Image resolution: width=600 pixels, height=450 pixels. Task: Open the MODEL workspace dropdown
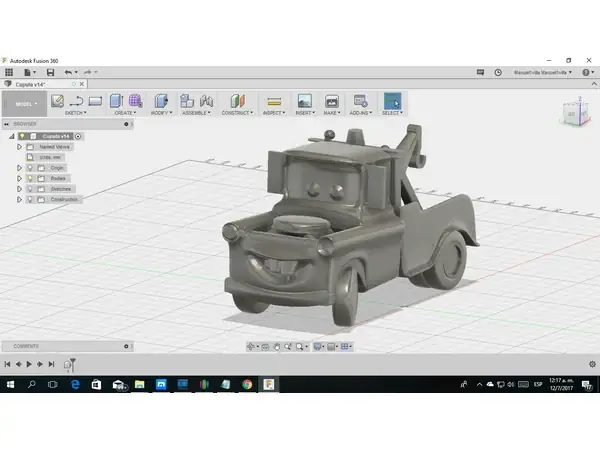pos(24,104)
